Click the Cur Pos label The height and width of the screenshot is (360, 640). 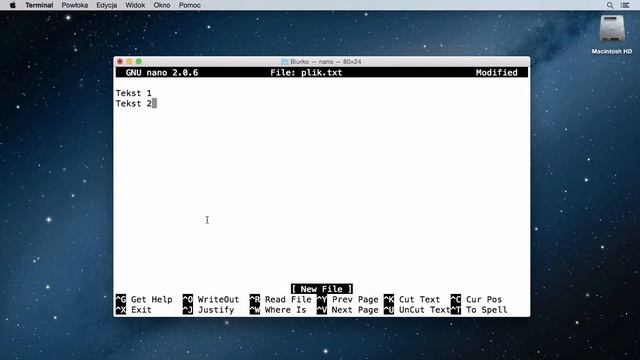[x=484, y=299]
